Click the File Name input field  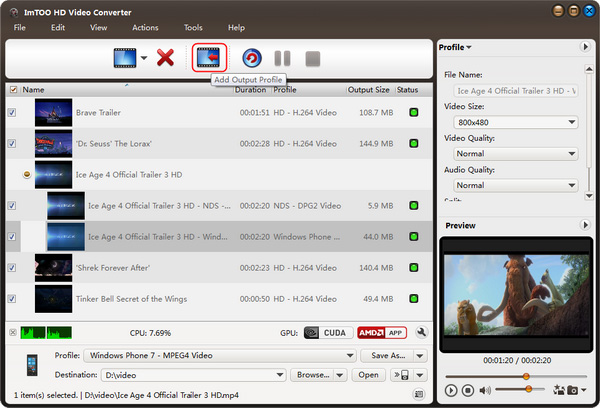[x=516, y=91]
